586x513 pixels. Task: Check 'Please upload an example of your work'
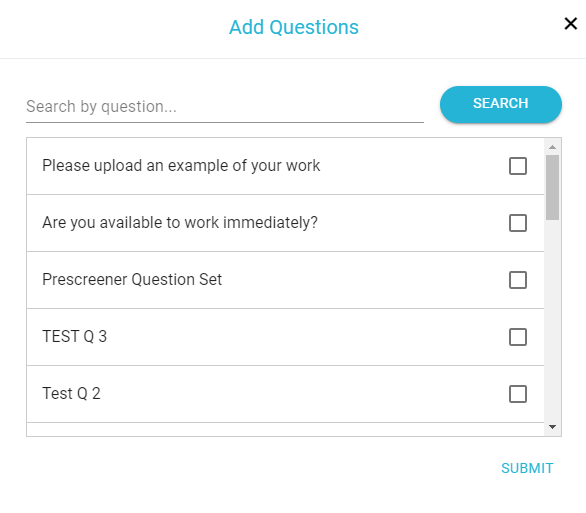(518, 166)
